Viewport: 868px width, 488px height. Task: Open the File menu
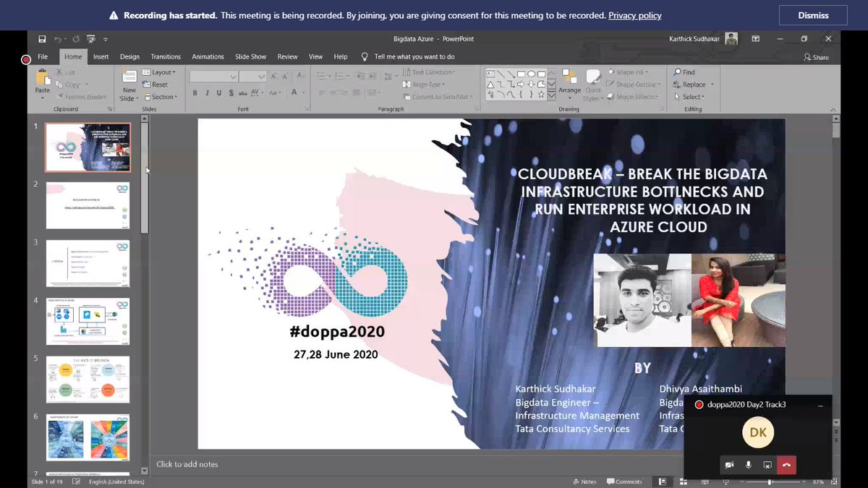tap(43, 56)
